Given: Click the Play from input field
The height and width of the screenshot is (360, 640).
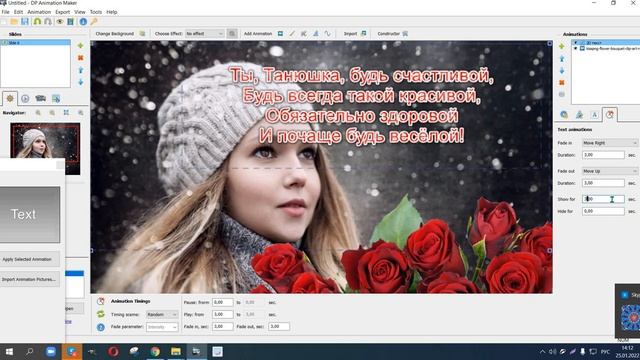Looking at the screenshot, I should (222, 314).
